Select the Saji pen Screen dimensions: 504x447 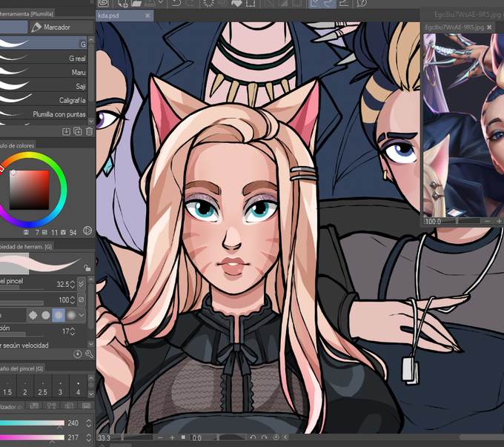click(x=44, y=86)
